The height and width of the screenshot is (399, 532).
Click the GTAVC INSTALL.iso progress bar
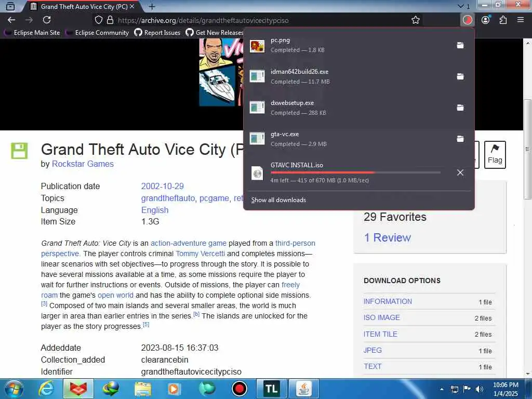pyautogui.click(x=355, y=172)
